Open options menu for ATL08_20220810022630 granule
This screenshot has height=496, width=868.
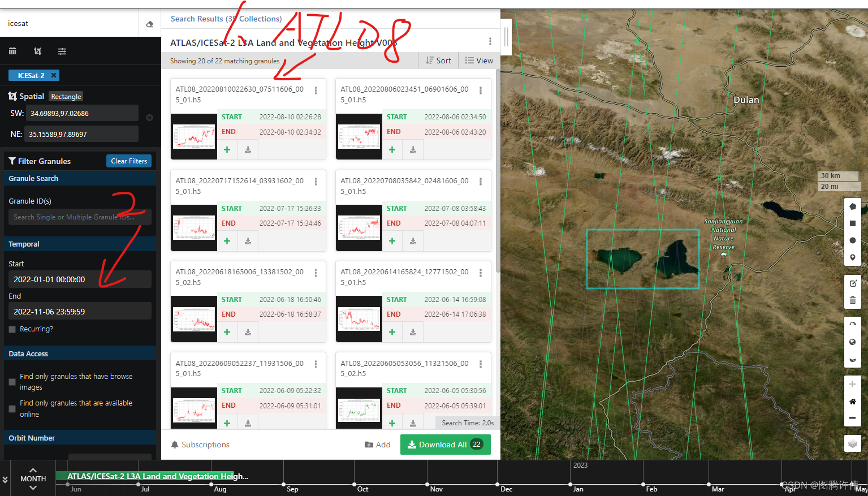pyautogui.click(x=316, y=90)
